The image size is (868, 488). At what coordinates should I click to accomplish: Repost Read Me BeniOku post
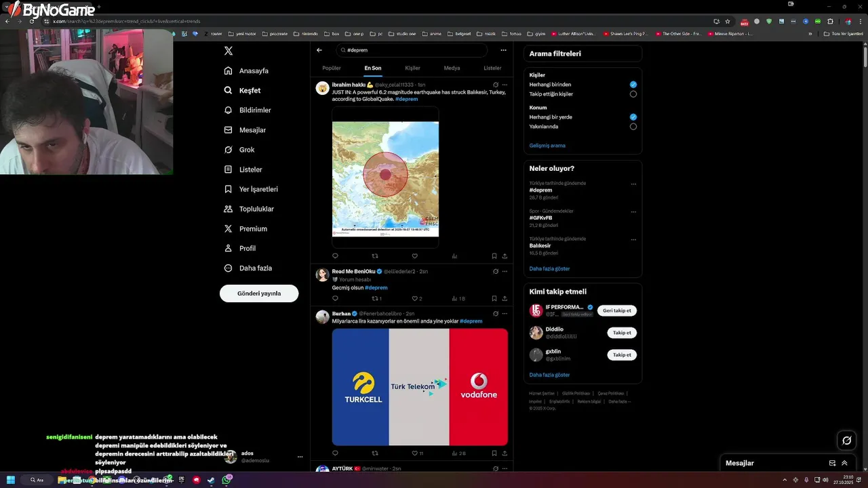(375, 298)
